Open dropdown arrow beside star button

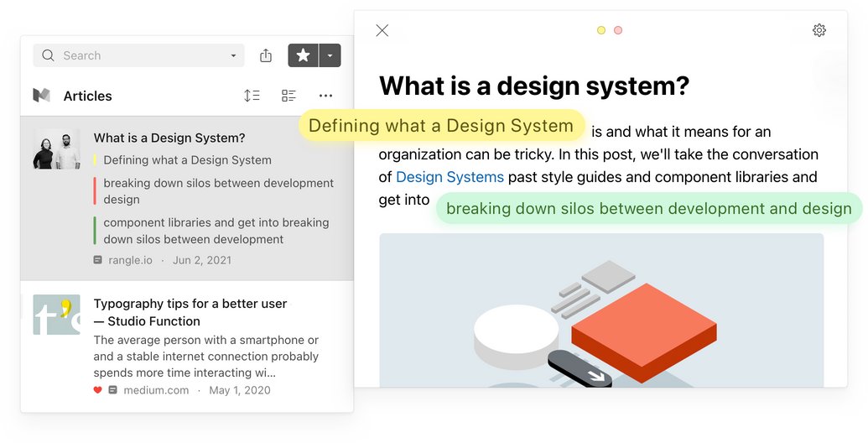pyautogui.click(x=330, y=55)
